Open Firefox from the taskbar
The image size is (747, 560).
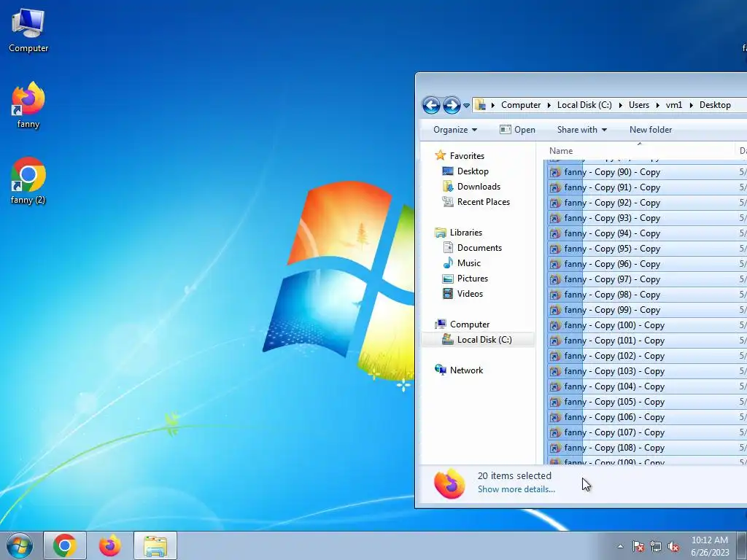point(110,545)
